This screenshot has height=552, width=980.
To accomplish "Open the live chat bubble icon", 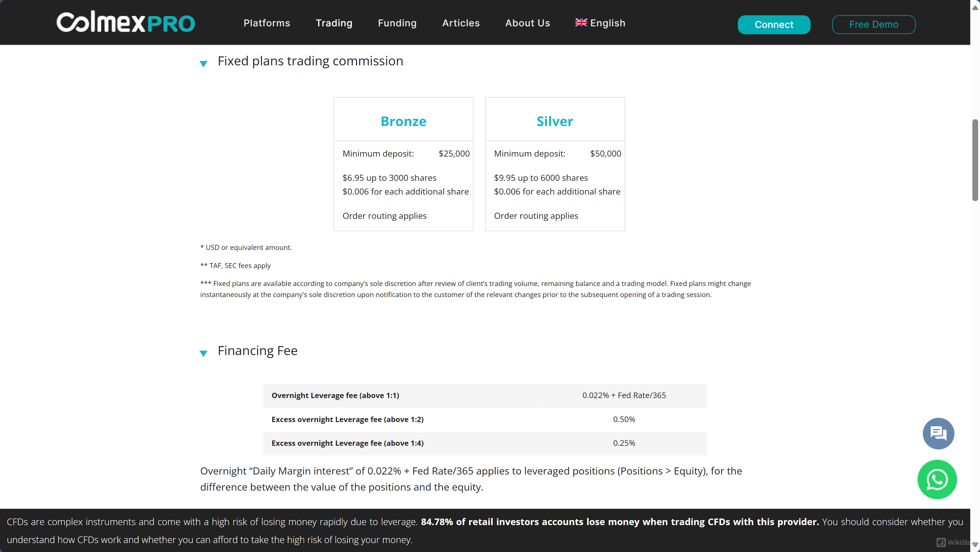I will (938, 433).
